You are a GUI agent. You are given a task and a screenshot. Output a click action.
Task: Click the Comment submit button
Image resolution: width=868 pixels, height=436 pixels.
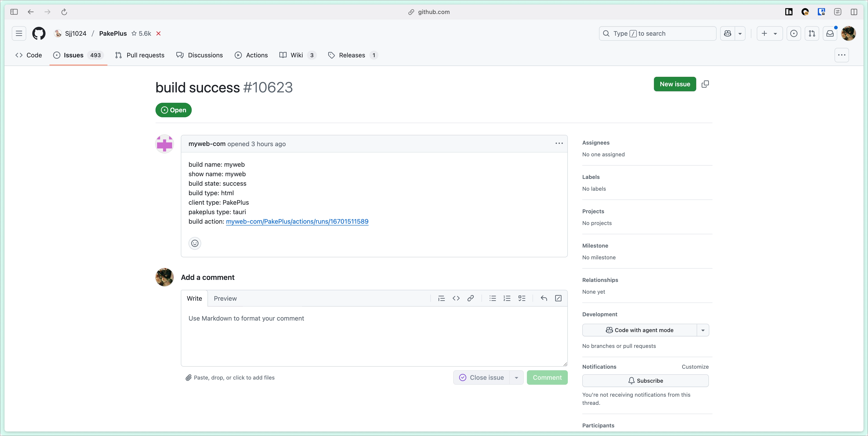coord(547,377)
